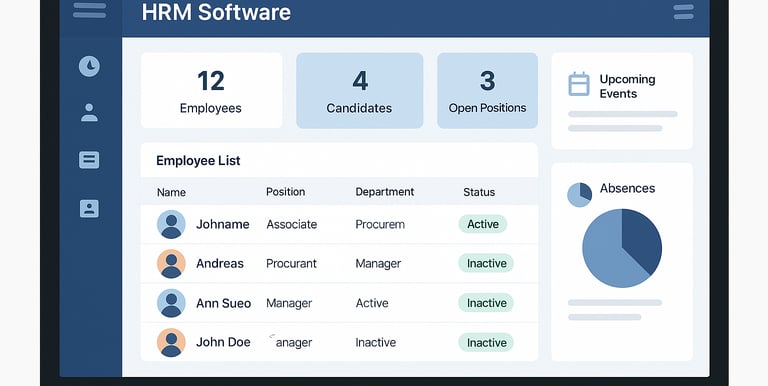Sort by the Name column header

pyautogui.click(x=171, y=192)
